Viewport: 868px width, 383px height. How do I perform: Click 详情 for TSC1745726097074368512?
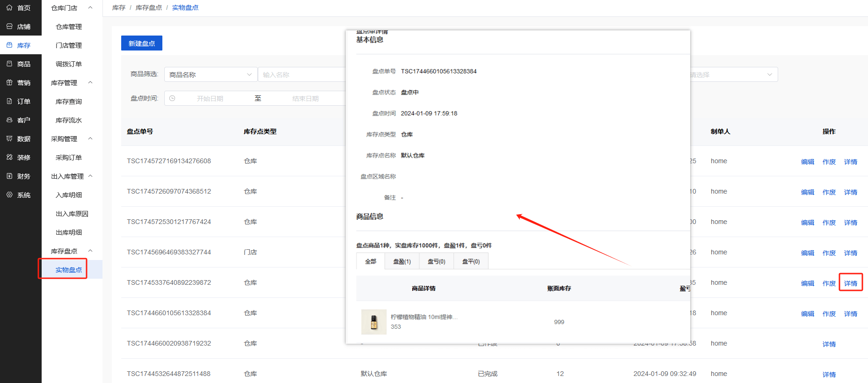(851, 192)
